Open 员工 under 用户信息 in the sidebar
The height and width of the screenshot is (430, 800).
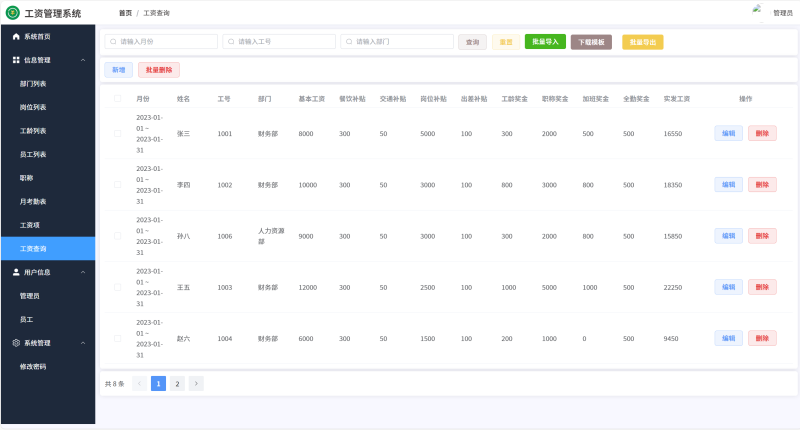click(x=48, y=319)
